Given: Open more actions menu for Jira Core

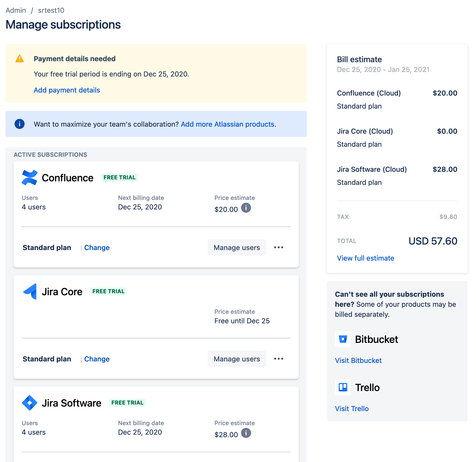Looking at the screenshot, I should (279, 359).
